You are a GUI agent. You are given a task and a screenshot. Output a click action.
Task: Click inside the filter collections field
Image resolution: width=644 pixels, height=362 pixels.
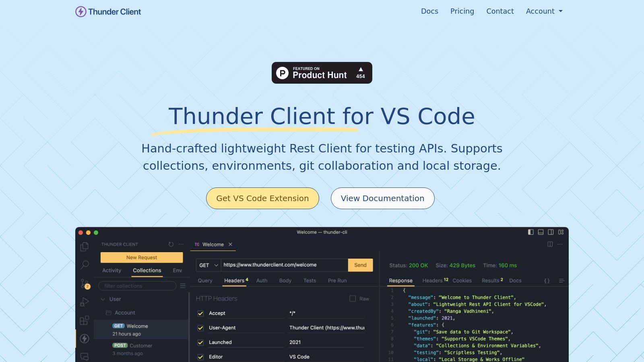pos(137,286)
